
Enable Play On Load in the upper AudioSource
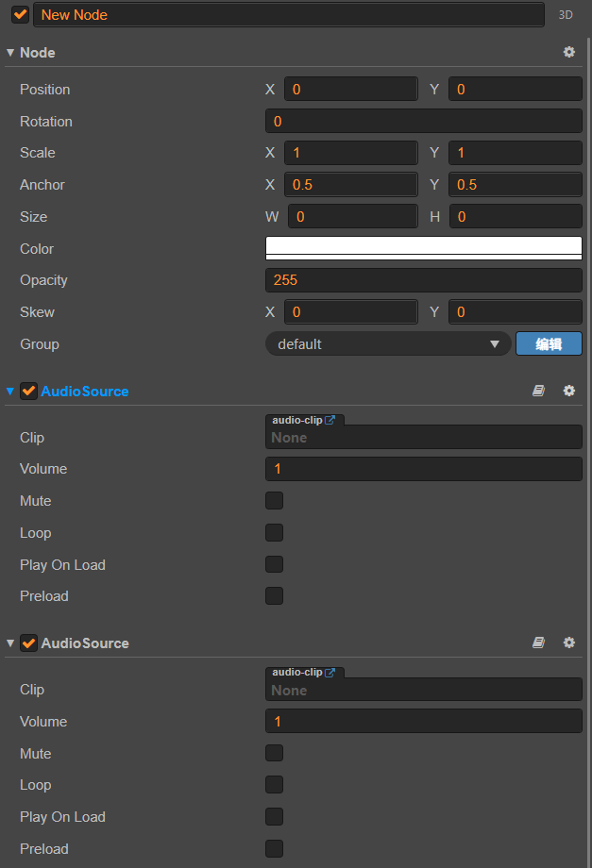coord(274,564)
